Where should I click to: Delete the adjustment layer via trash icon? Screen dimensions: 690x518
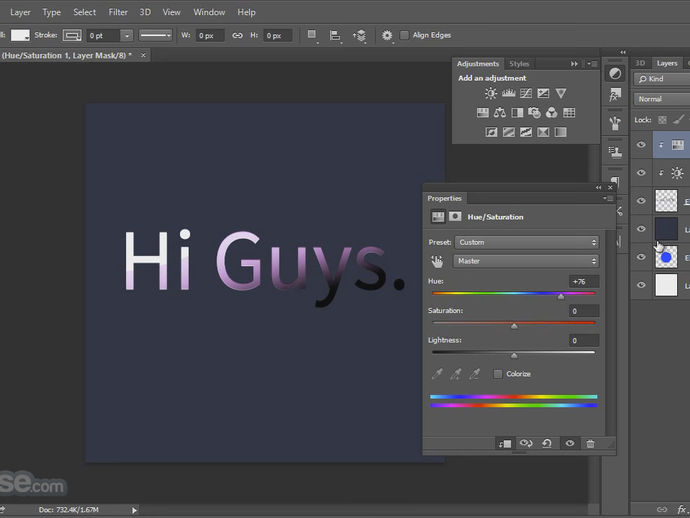(590, 443)
